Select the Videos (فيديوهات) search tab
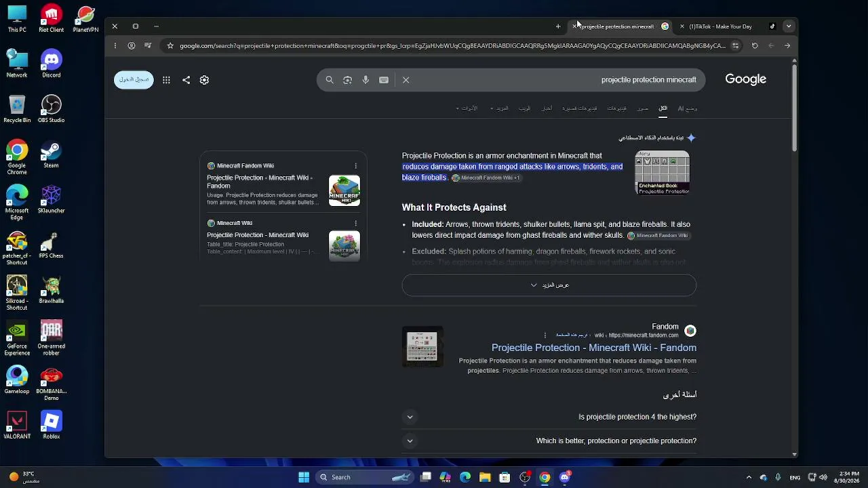 click(617, 108)
